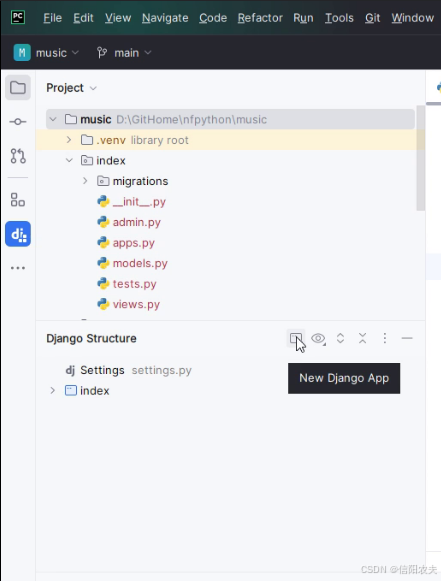This screenshot has width=441, height=581.
Task: Open the Navigate menu
Action: click(x=165, y=18)
